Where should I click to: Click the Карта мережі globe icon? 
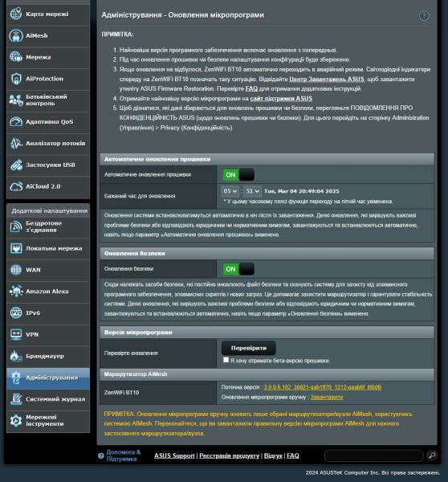pyautogui.click(x=16, y=14)
